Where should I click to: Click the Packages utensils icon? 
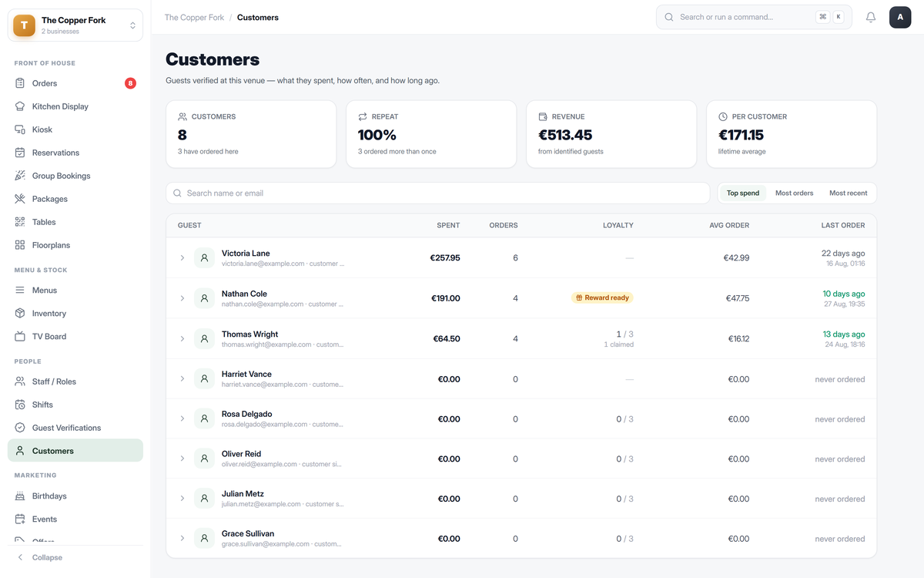point(20,199)
